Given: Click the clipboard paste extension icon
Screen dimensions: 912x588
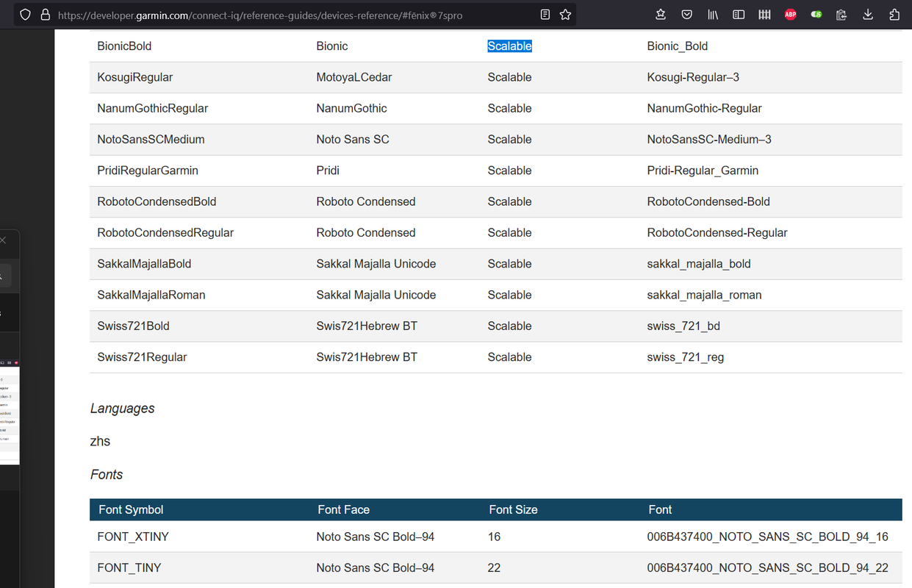Looking at the screenshot, I should [x=842, y=14].
